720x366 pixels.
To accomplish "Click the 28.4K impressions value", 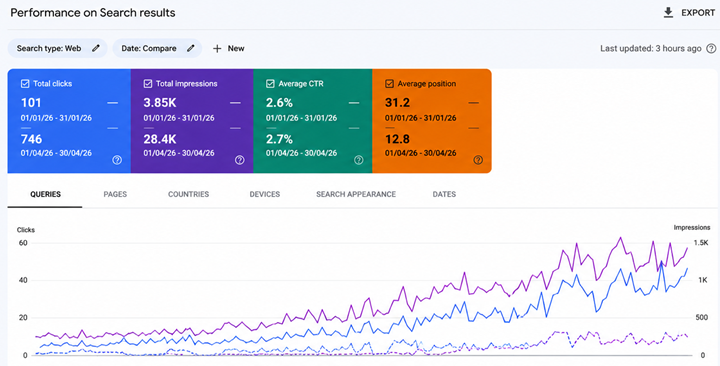I will pos(160,139).
